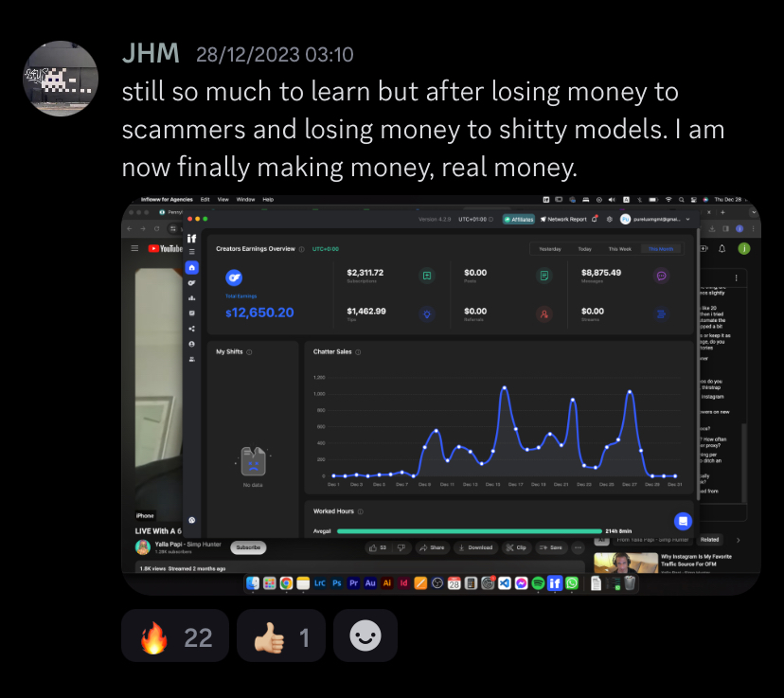Select the This Week tab
The width and height of the screenshot is (784, 698).
pyautogui.click(x=619, y=249)
